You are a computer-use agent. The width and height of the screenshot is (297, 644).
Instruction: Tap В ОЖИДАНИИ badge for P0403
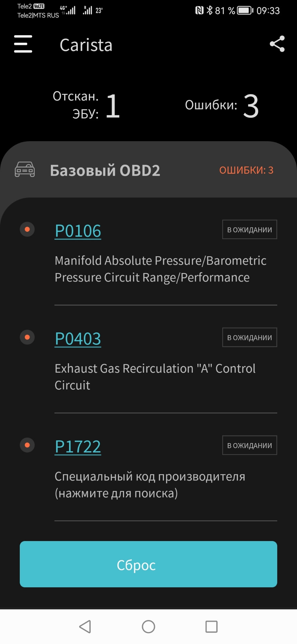coord(249,337)
